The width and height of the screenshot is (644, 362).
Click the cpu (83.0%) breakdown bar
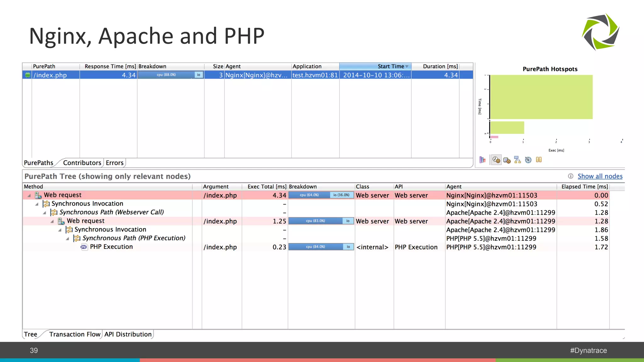tap(321, 221)
